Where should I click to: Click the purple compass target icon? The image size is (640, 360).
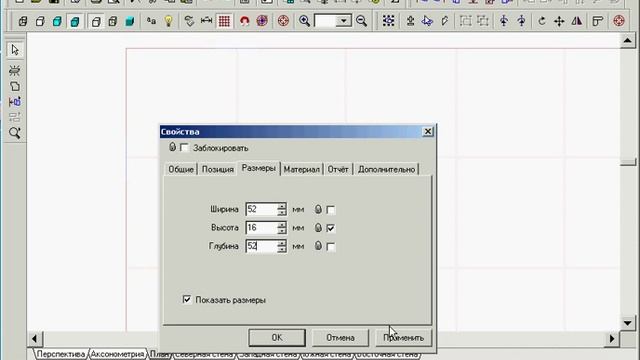tap(262, 21)
